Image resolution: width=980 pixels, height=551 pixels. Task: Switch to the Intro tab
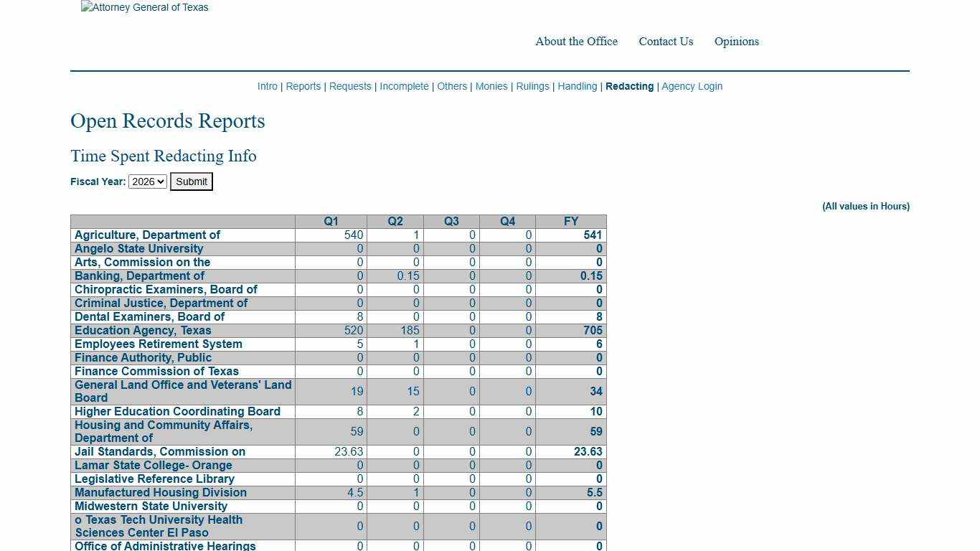tap(267, 86)
